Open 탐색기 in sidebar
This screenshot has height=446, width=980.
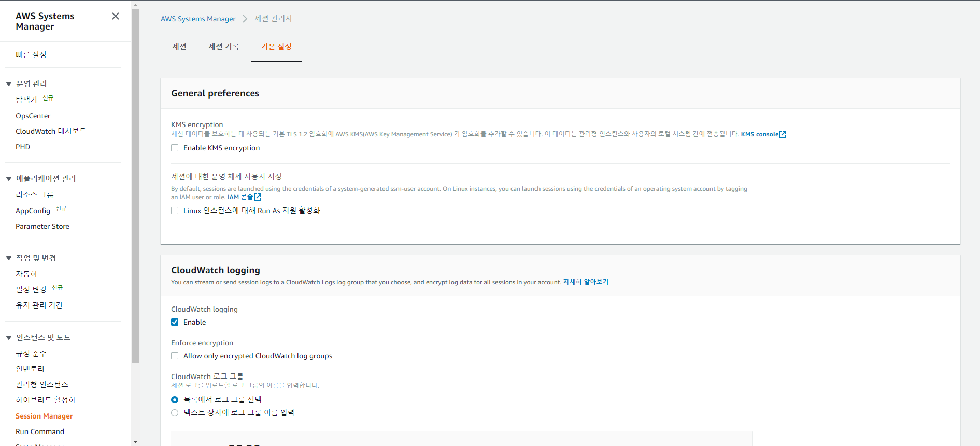[x=26, y=100]
